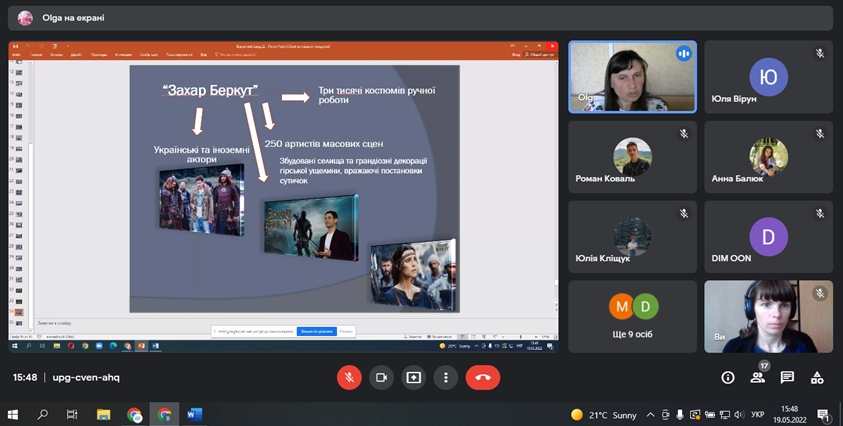
Task: Click the present screen button
Action: [x=413, y=377]
